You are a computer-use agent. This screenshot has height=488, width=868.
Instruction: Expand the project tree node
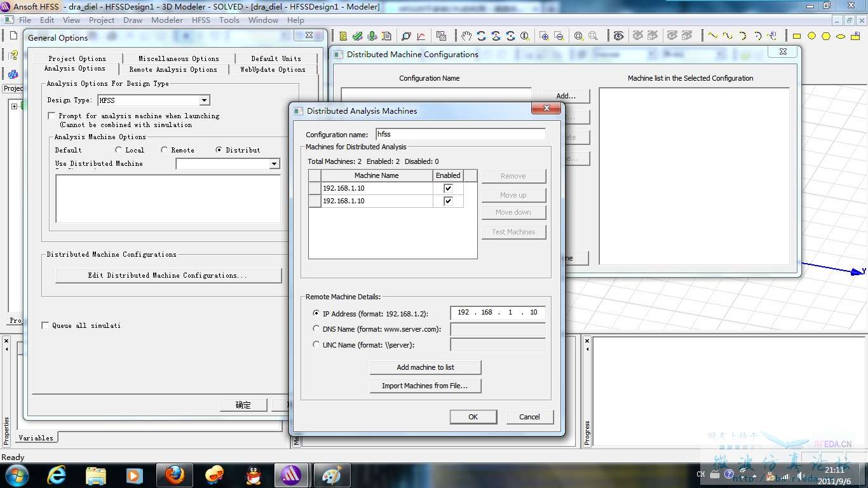tap(14, 106)
